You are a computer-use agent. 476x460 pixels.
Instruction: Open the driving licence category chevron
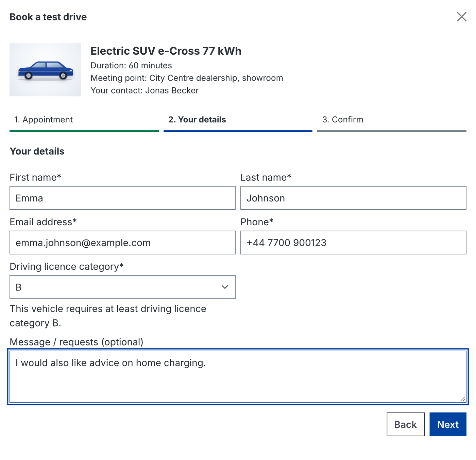[x=225, y=287]
